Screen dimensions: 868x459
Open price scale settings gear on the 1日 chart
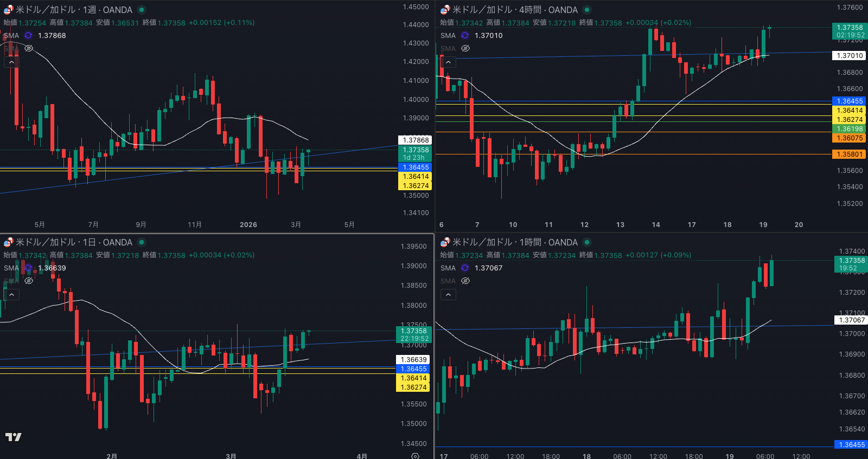[415, 456]
